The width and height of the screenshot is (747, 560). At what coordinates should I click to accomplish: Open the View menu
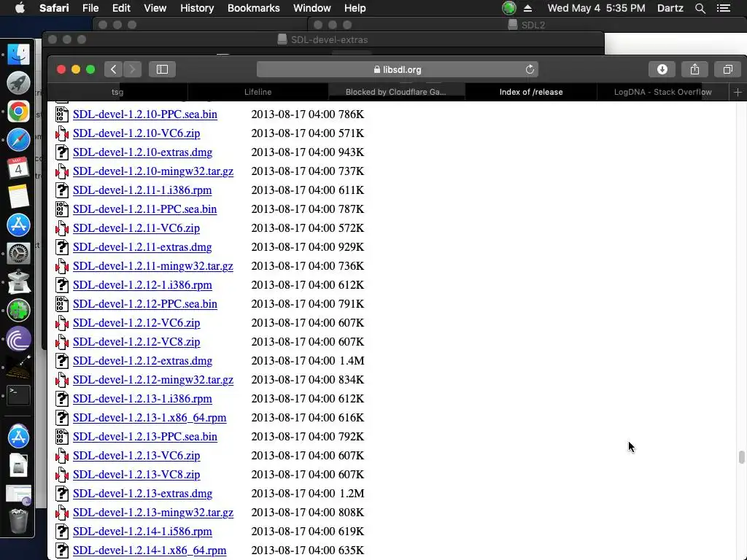[x=155, y=8]
